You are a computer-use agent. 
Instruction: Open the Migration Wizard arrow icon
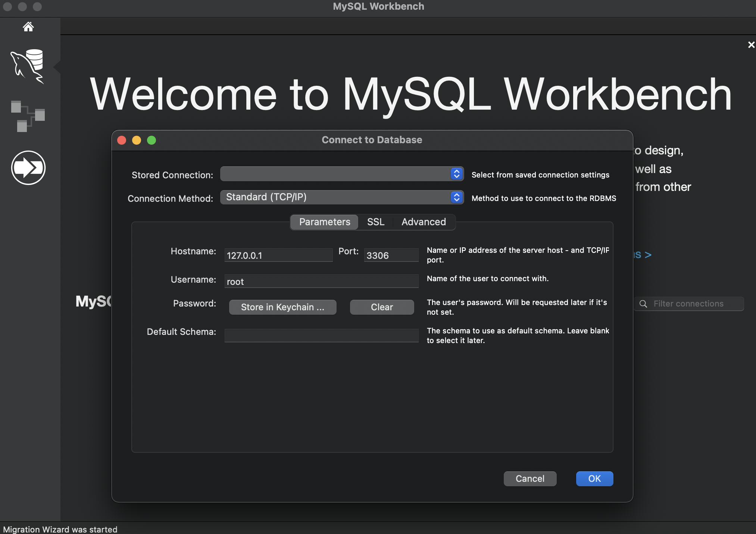(28, 168)
